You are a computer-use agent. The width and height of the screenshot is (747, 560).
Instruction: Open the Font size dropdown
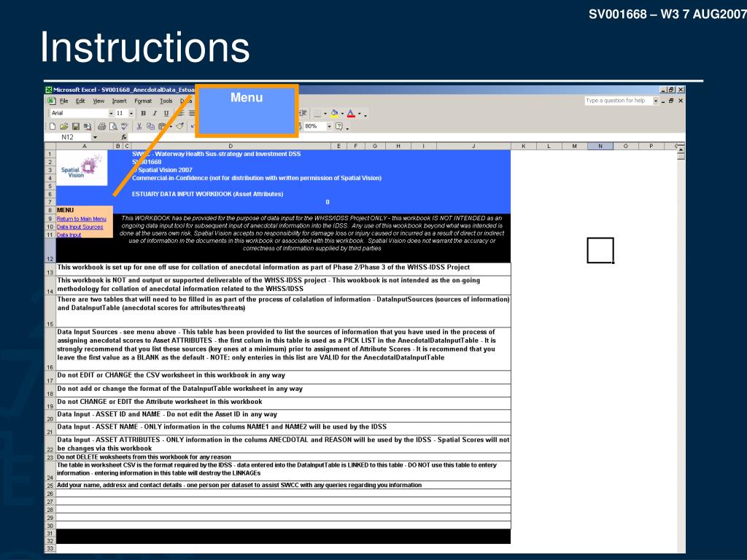tap(131, 113)
